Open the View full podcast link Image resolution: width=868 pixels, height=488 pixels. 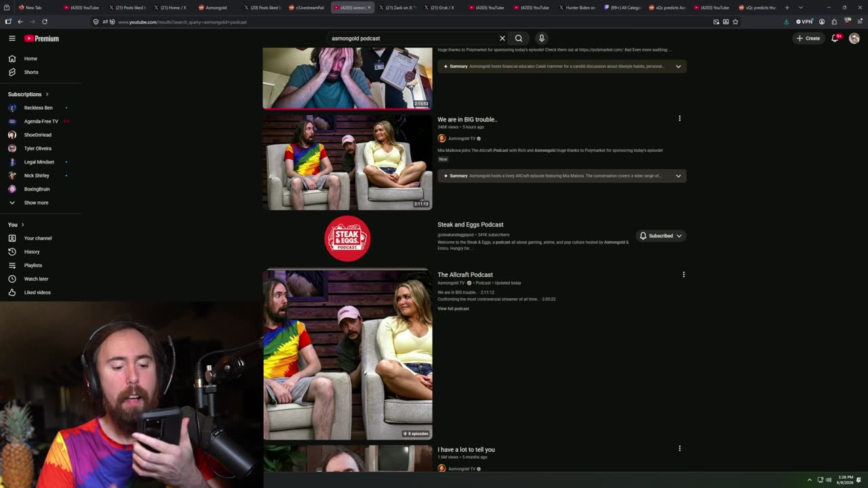(453, 309)
